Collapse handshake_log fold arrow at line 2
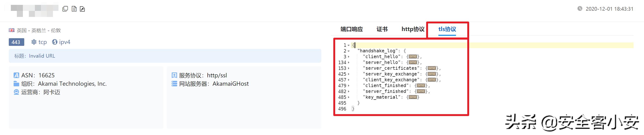The image size is (644, 135). click(349, 51)
